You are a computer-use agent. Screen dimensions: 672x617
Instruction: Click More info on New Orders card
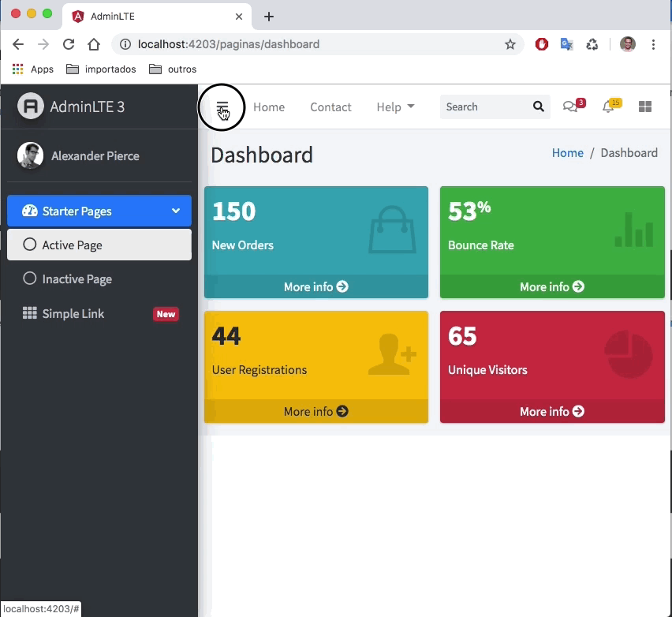(316, 286)
